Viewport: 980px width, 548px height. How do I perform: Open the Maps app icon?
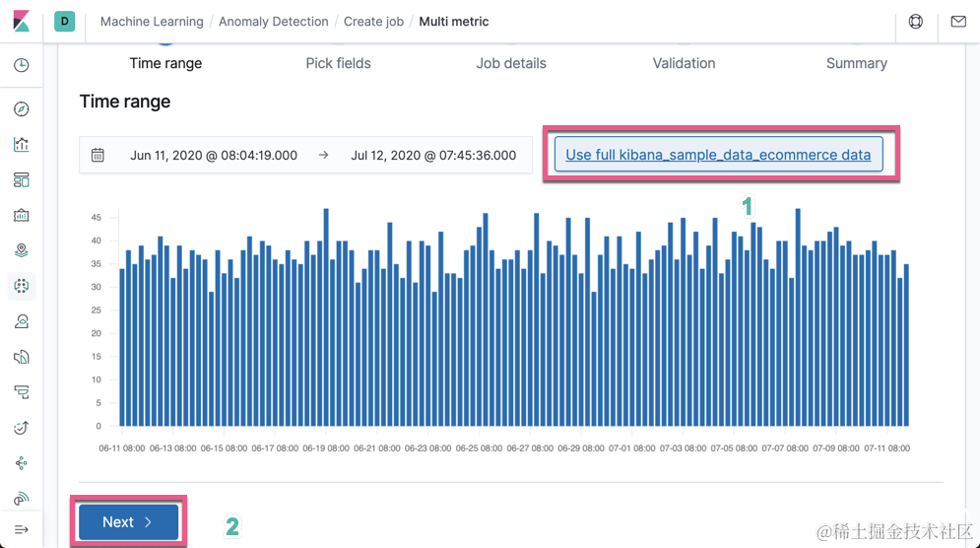(x=22, y=251)
